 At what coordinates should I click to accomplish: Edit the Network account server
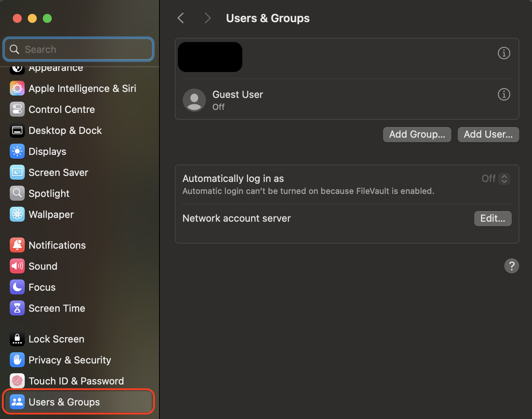tap(493, 218)
